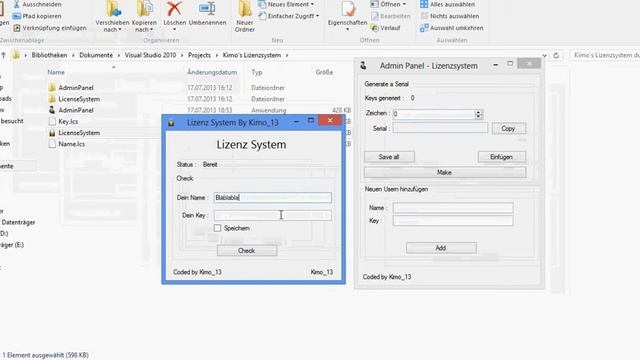Go to Dokumente breadcrumb
The image size is (640, 360).
pyautogui.click(x=96, y=55)
